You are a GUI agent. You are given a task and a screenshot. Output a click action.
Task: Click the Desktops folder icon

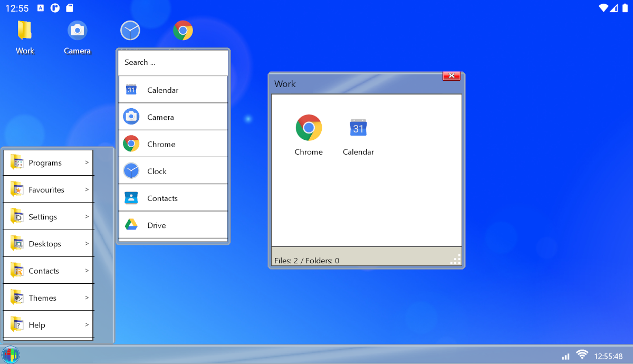point(17,244)
